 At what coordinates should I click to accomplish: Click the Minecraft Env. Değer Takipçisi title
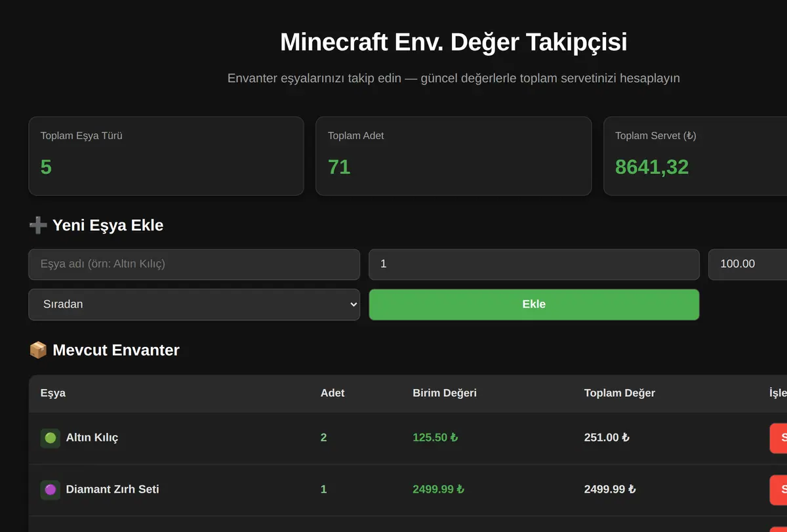click(454, 43)
